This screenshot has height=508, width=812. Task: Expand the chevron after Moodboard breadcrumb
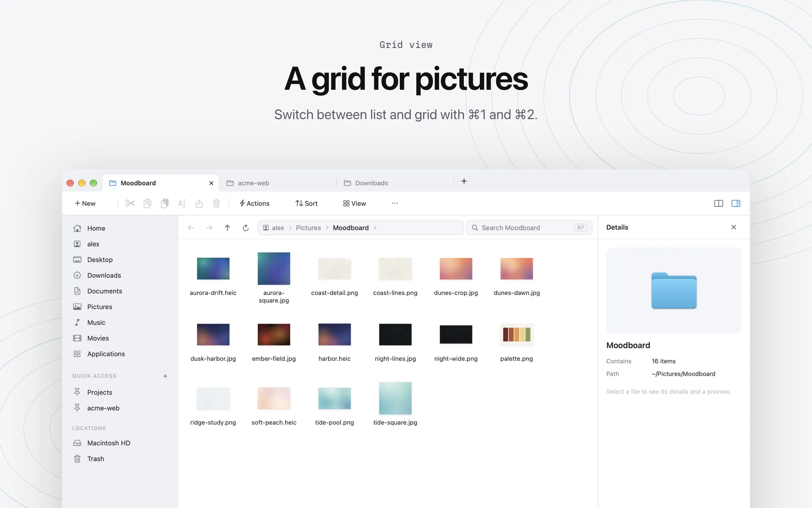click(x=375, y=228)
